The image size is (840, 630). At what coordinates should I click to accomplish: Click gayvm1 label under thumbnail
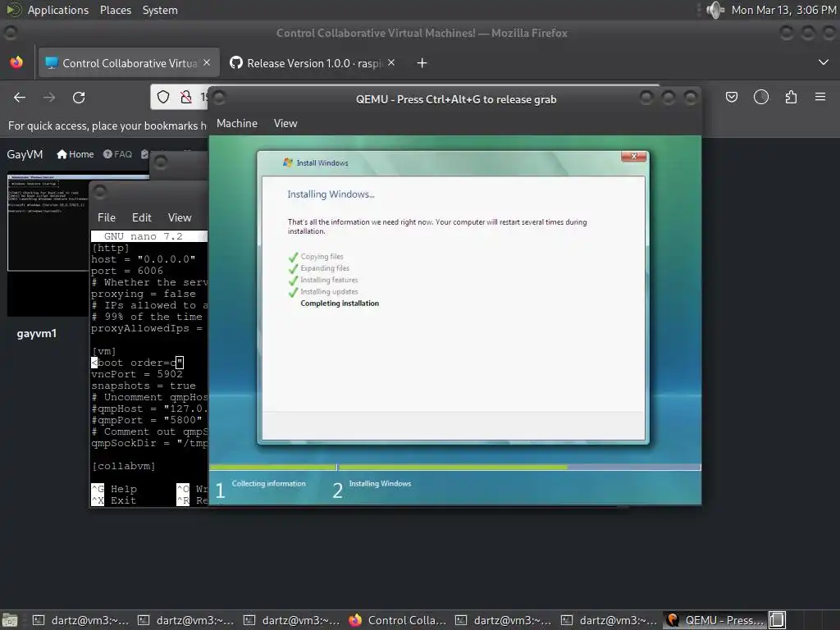[36, 333]
